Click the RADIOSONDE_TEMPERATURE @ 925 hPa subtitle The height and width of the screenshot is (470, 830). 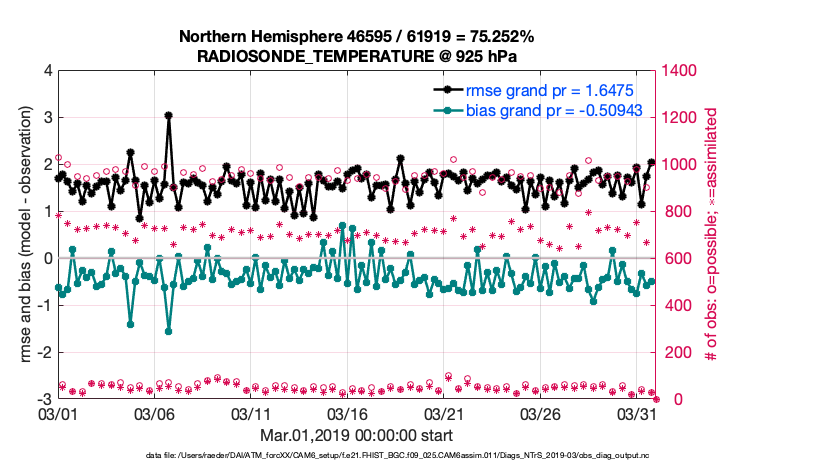tap(356, 56)
